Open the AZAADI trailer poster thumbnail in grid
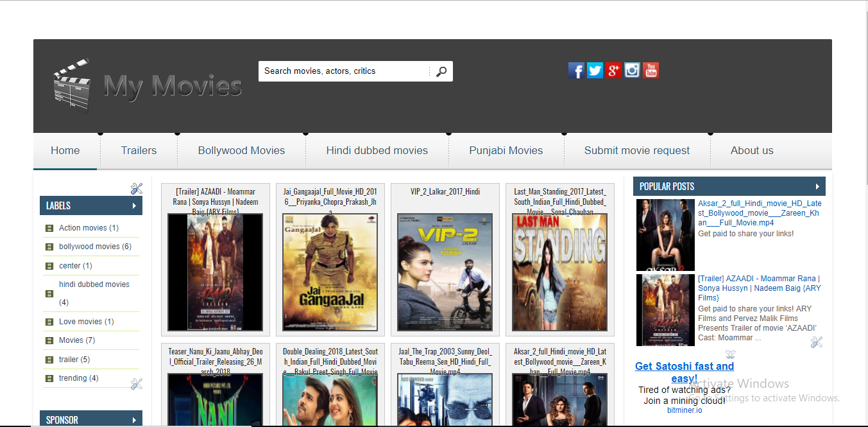The width and height of the screenshot is (868, 427). pos(215,272)
